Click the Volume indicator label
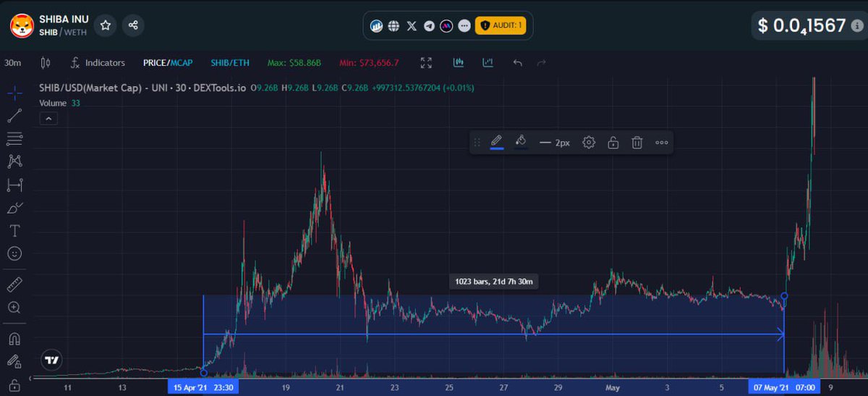The image size is (868, 396). pos(53,104)
